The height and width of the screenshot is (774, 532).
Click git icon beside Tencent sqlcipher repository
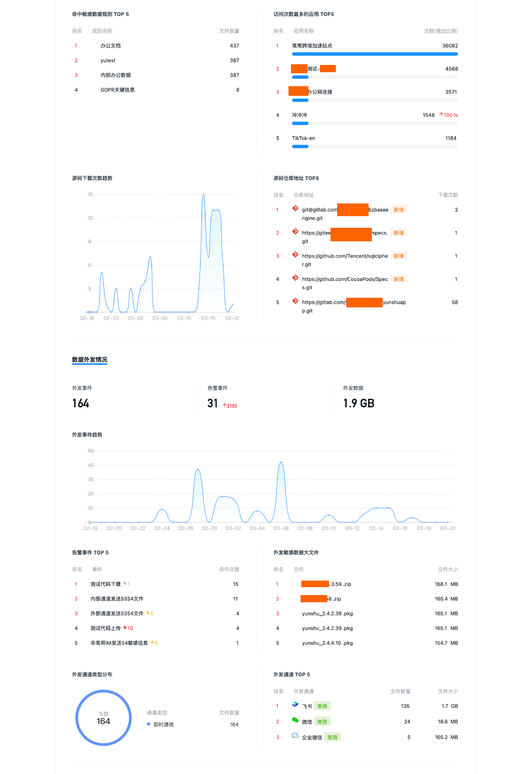click(295, 255)
